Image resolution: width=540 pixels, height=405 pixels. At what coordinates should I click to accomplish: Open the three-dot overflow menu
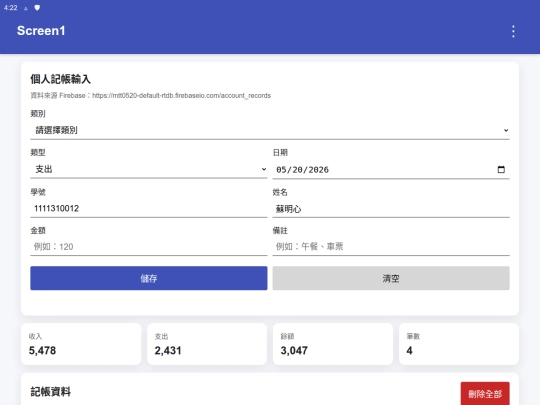pos(513,31)
